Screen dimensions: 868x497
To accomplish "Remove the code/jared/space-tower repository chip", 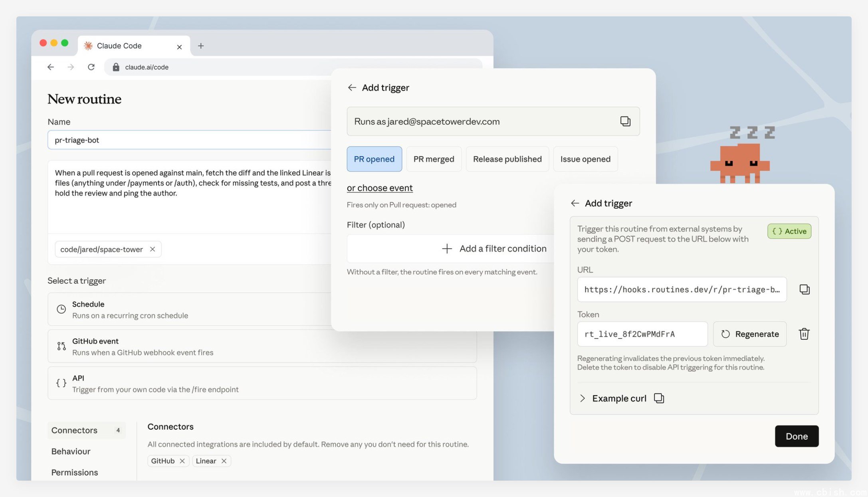I will (x=153, y=249).
